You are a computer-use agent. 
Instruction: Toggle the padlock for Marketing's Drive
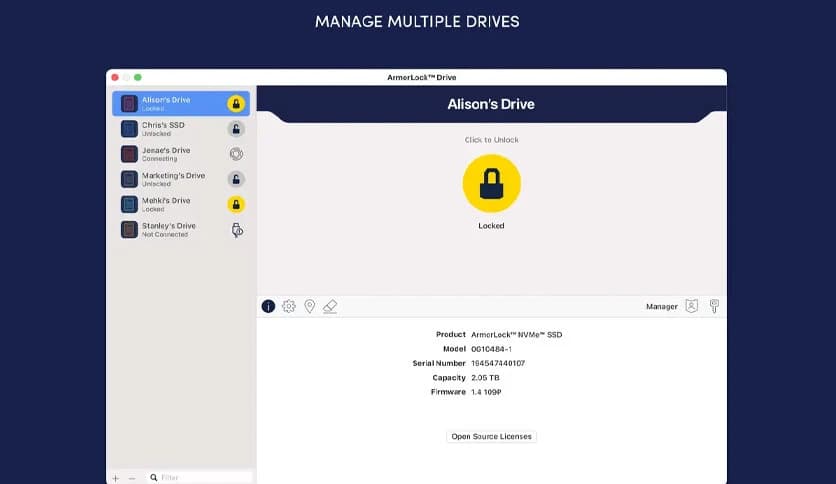[x=236, y=179]
